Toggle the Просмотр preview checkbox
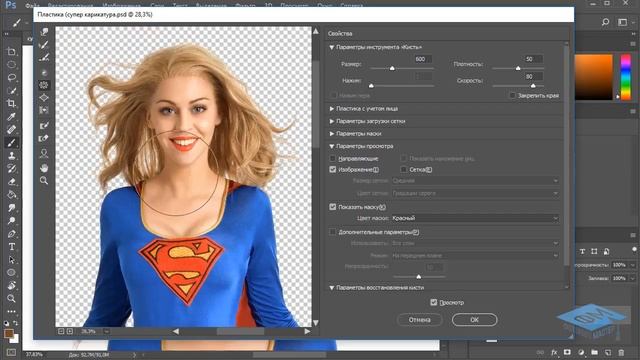 (x=433, y=302)
